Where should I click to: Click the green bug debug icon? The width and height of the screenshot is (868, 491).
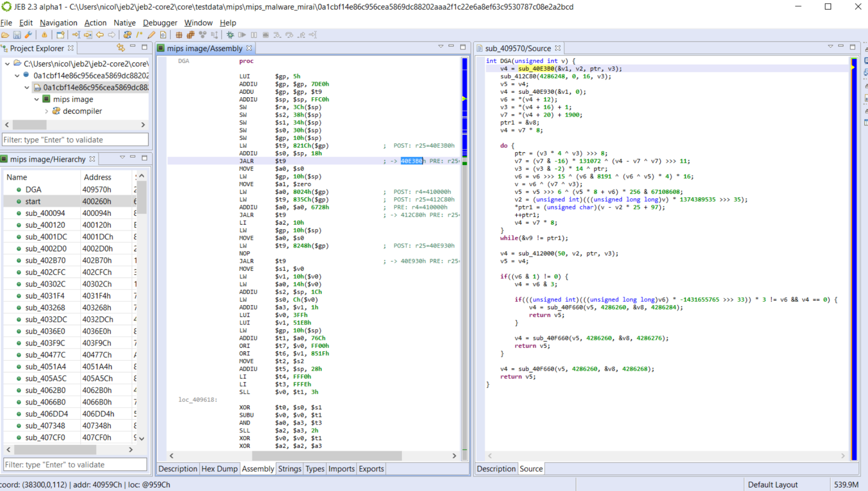pyautogui.click(x=230, y=35)
